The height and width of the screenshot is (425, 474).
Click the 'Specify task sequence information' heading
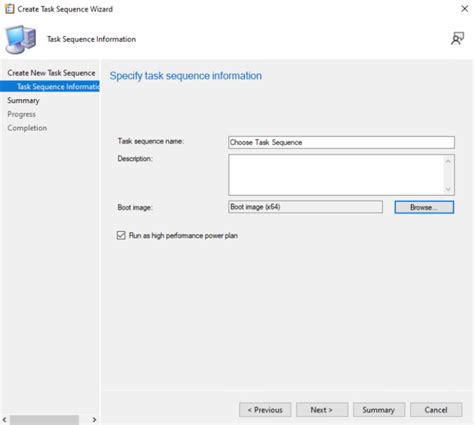pyautogui.click(x=186, y=76)
